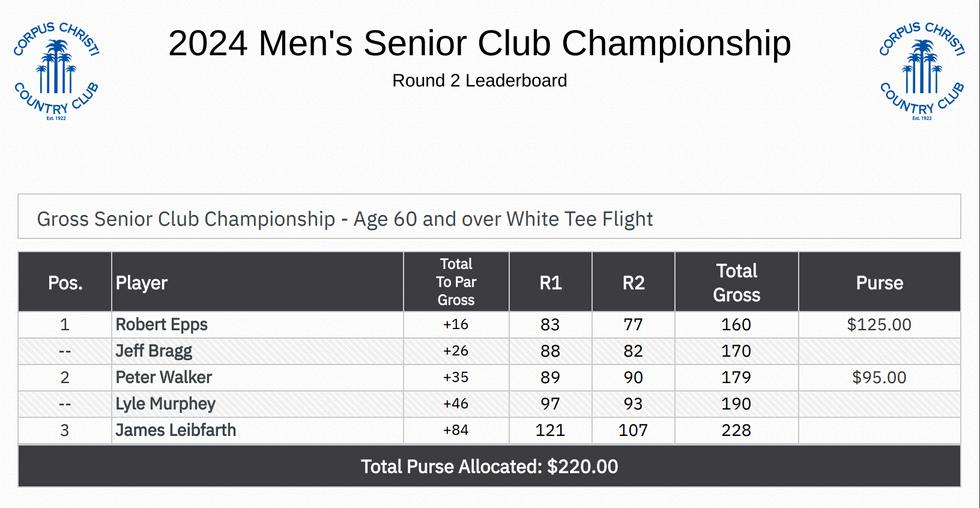
Task: Click the R1 column header
Action: click(x=550, y=282)
